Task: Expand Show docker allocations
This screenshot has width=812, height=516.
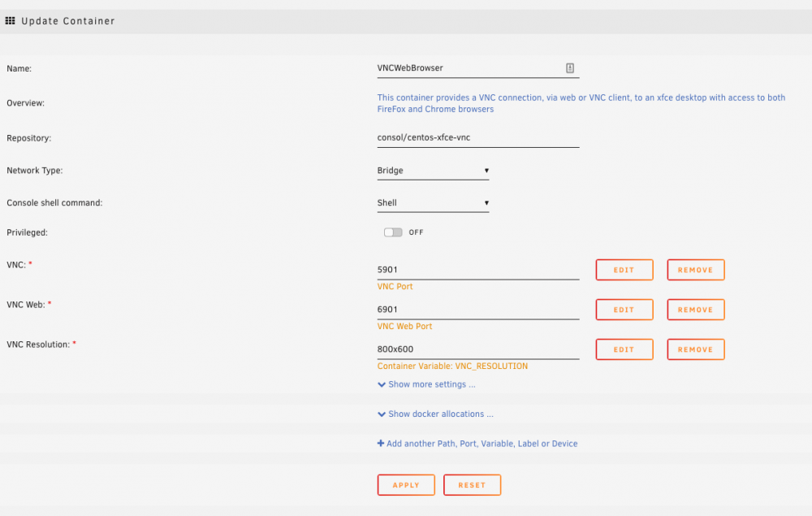Action: tap(435, 414)
